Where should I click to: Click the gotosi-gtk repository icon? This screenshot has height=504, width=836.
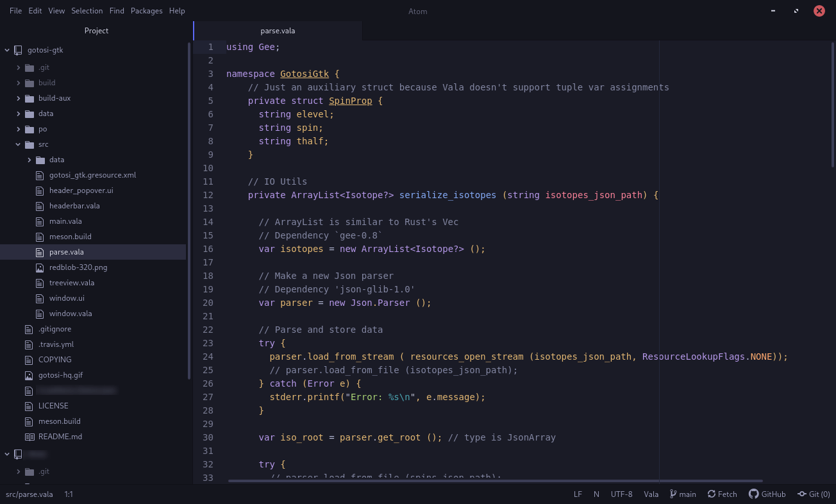point(18,50)
